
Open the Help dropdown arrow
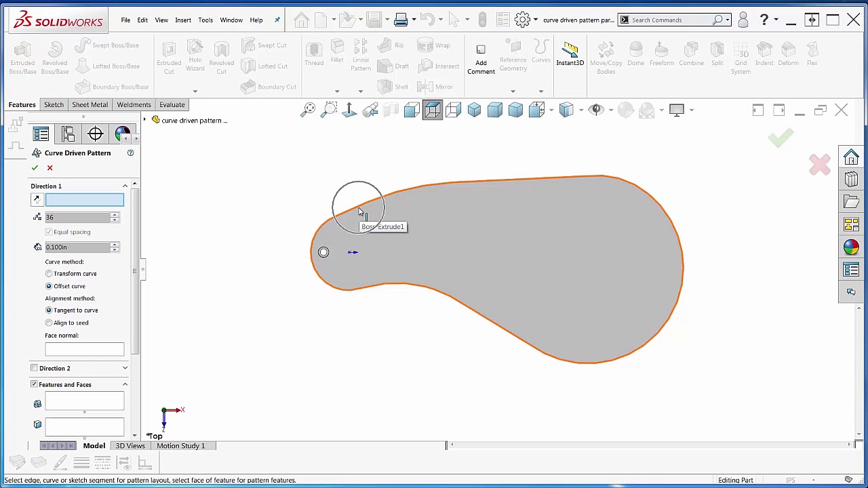[776, 20]
